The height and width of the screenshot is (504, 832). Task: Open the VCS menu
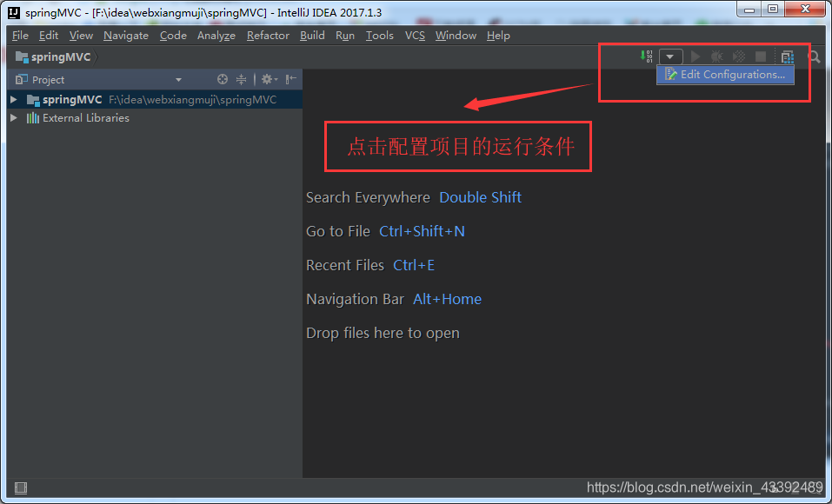[415, 36]
